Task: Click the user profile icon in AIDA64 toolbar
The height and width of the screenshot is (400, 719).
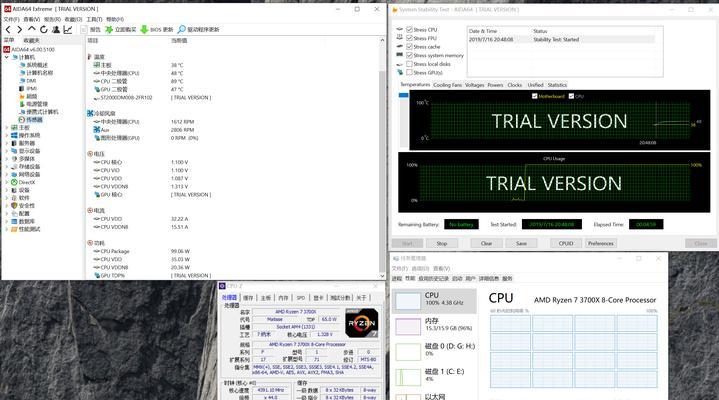Action: pyautogui.click(x=55, y=29)
